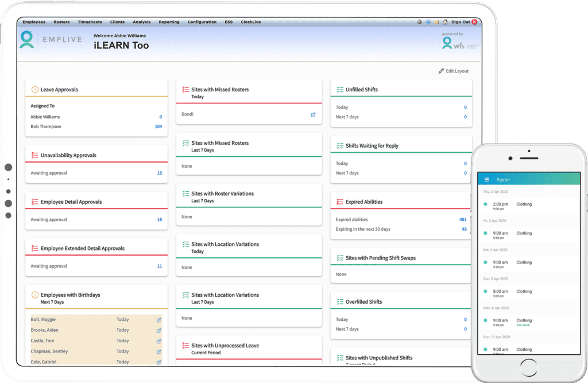Open Overfilled Shifts Today count
This screenshot has height=383, width=588.
(x=465, y=320)
